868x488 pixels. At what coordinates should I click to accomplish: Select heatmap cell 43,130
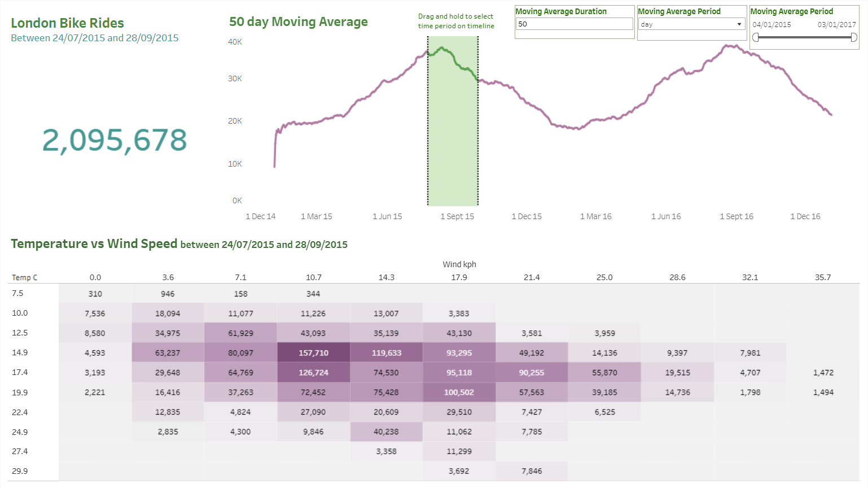(459, 333)
